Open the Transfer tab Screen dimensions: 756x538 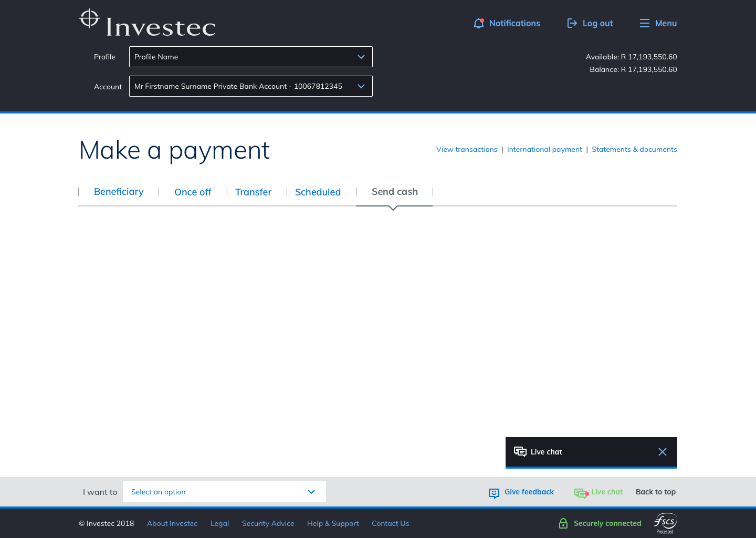click(x=253, y=192)
